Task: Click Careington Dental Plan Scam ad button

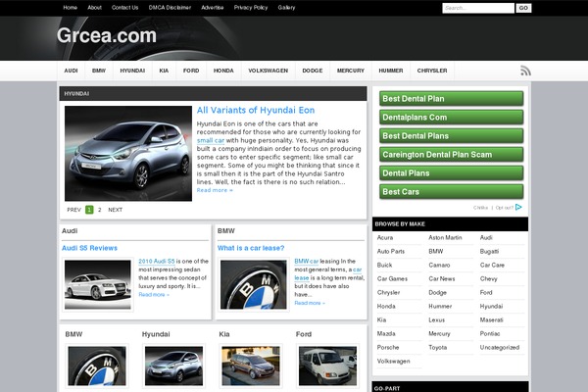Action: (x=451, y=155)
